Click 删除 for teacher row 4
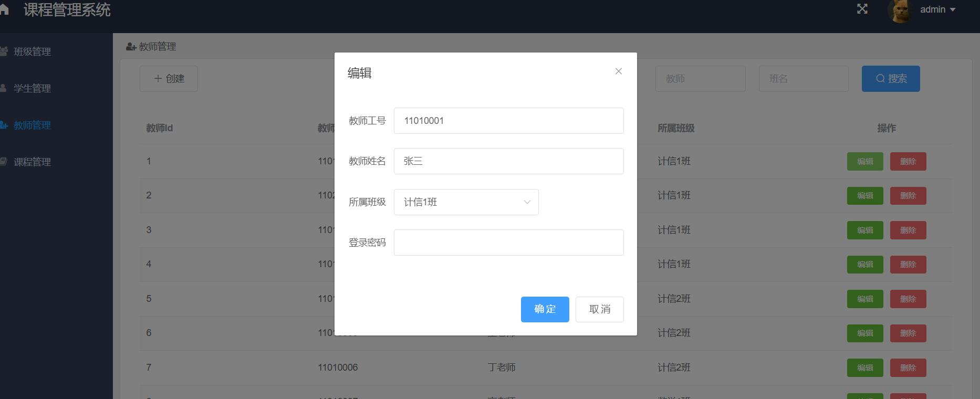Image resolution: width=980 pixels, height=399 pixels. click(x=908, y=265)
